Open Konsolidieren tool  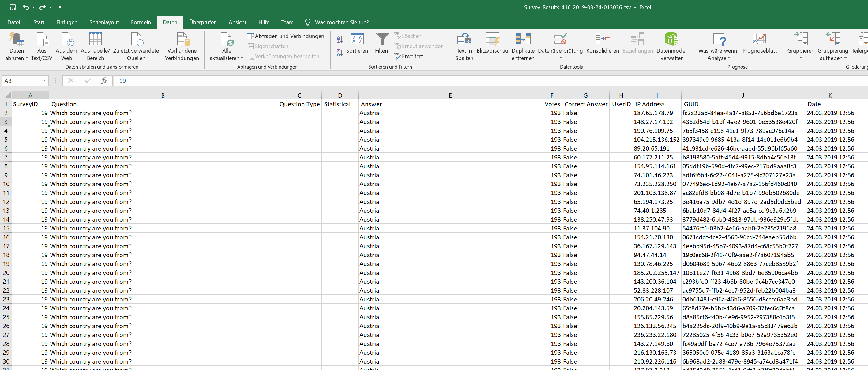(602, 39)
